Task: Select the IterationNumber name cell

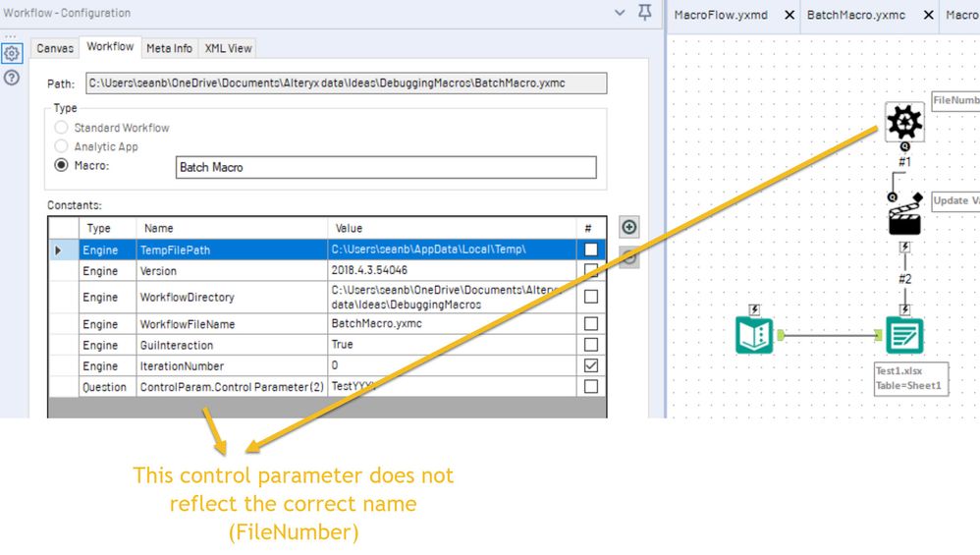Action: 232,365
